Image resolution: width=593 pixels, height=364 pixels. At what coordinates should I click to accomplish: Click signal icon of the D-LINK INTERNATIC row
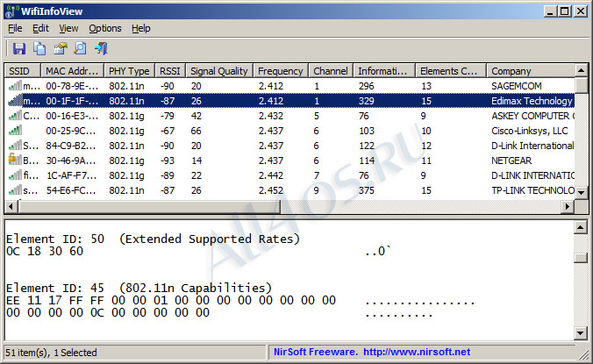[15, 175]
